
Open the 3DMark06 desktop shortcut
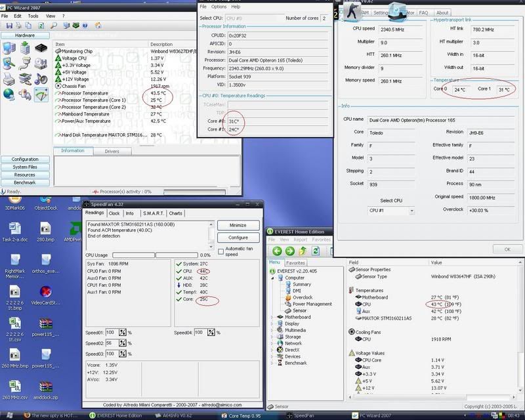pos(14,203)
